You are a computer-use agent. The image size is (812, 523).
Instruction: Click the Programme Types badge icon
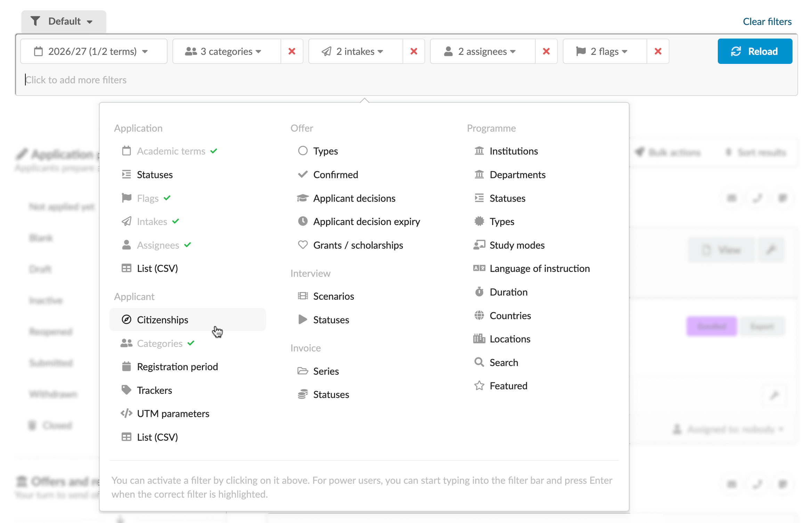[479, 221]
